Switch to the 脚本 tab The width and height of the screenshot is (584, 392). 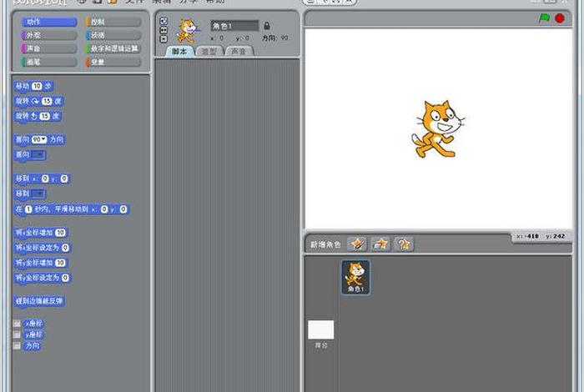[179, 52]
